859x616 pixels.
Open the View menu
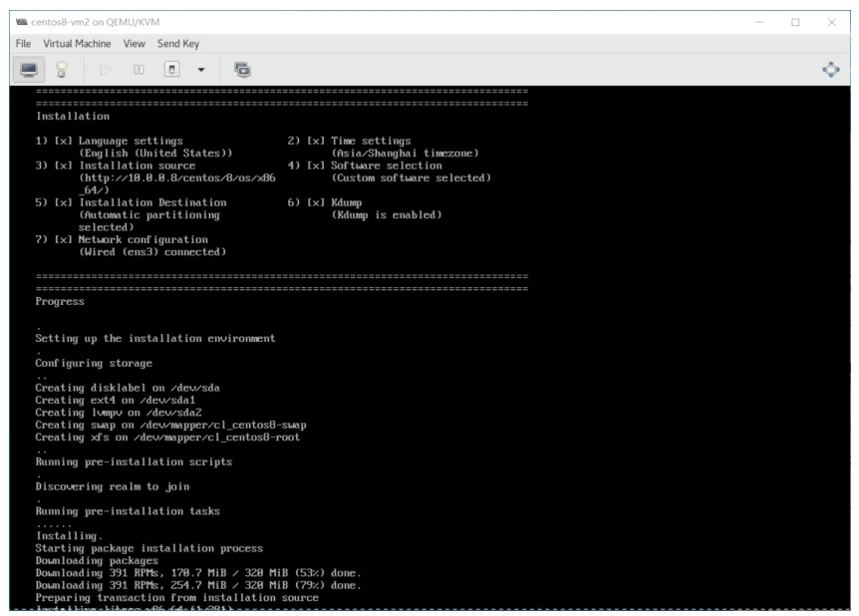tap(135, 43)
